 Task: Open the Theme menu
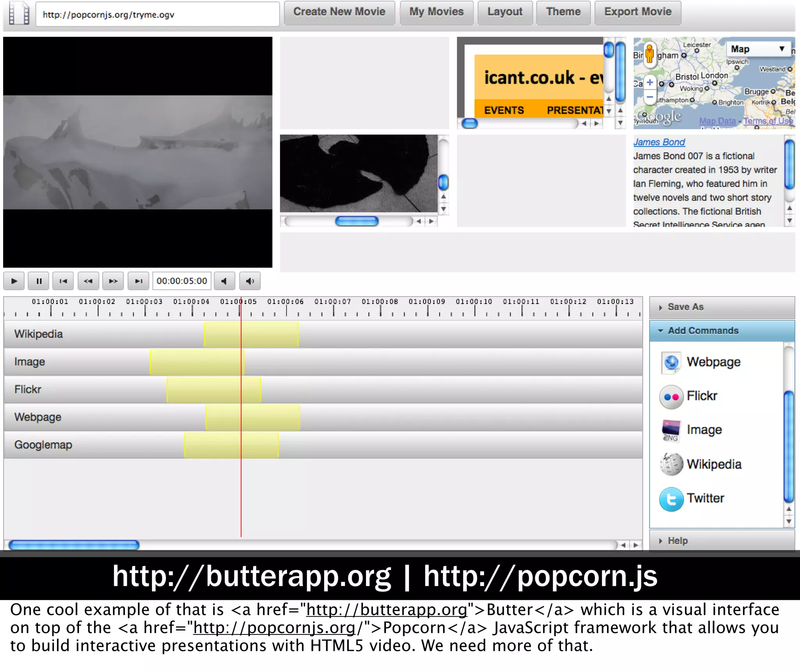(x=563, y=12)
